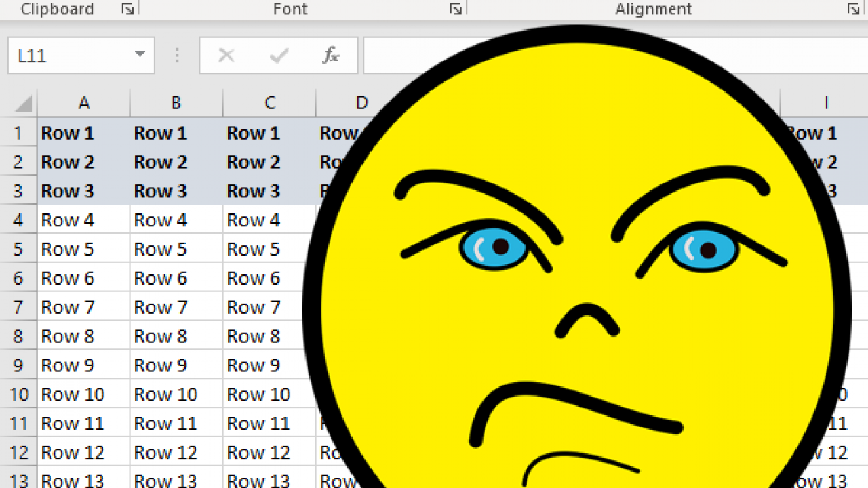Click cell A9 containing Row 9
The width and height of the screenshot is (868, 488).
point(84,366)
